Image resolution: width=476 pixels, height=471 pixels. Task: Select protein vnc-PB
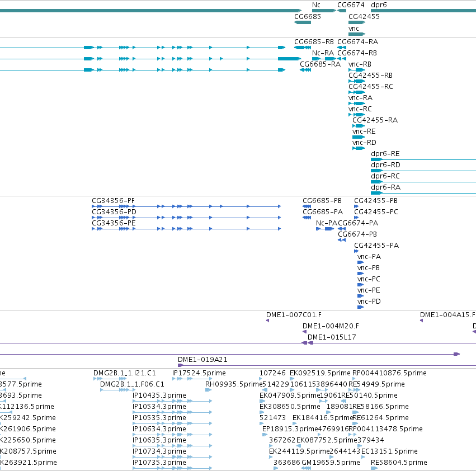[x=368, y=269]
